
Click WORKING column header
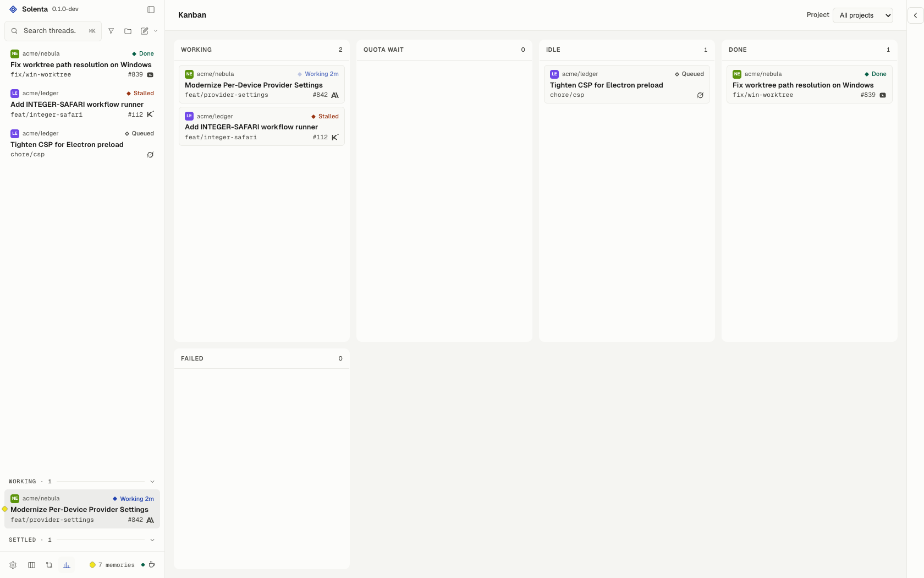(x=262, y=50)
